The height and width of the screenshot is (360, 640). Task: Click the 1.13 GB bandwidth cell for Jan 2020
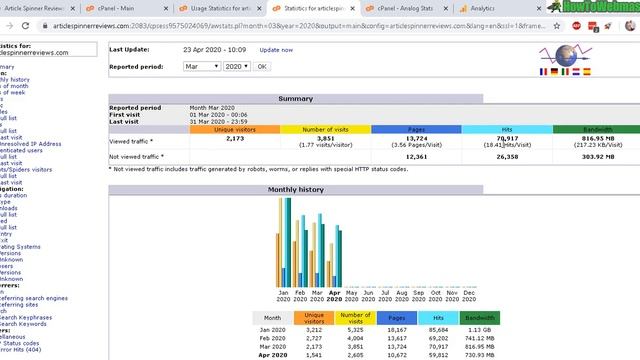click(x=480, y=330)
